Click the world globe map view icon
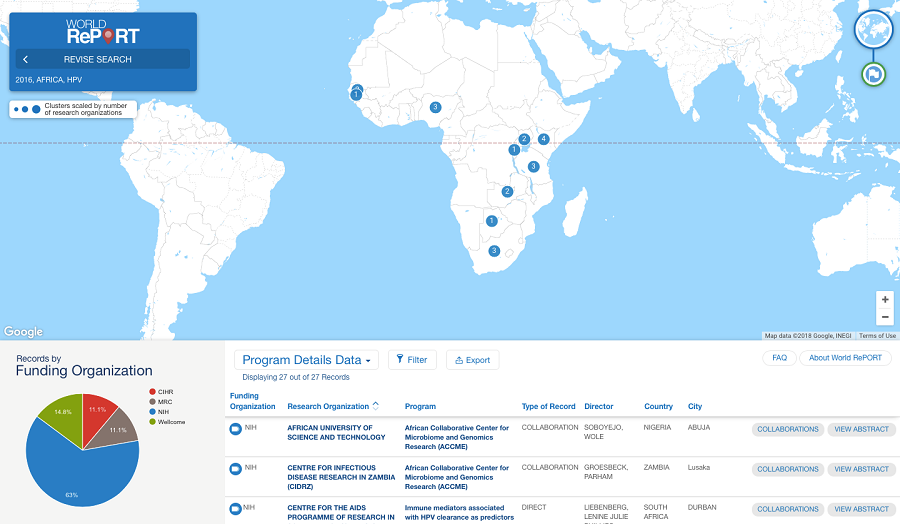 (x=872, y=29)
